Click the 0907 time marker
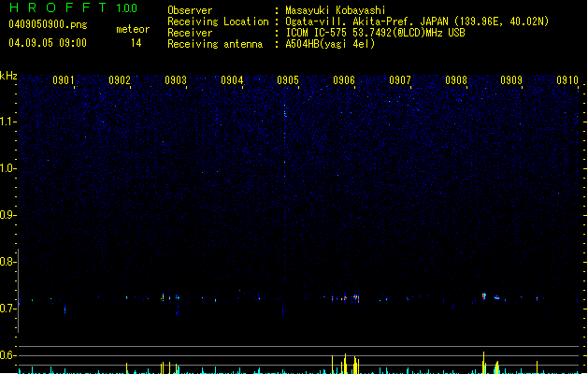The height and width of the screenshot is (374, 588). pyautogui.click(x=400, y=80)
